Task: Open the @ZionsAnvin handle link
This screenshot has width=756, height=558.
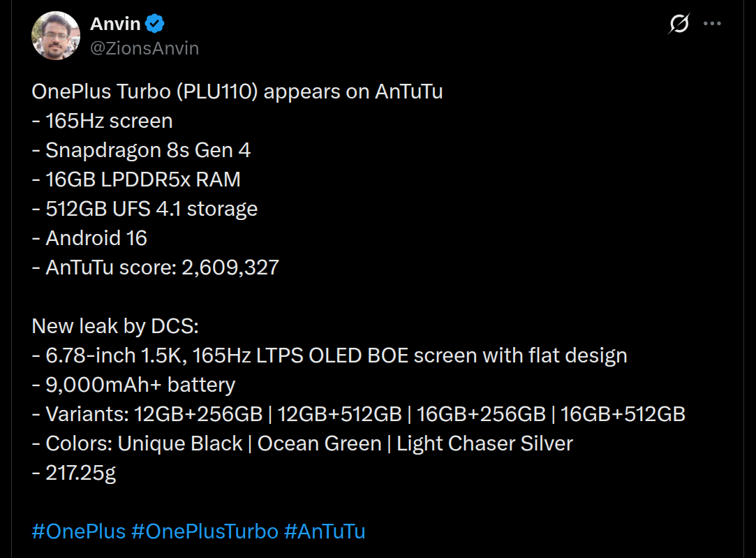Action: tap(144, 48)
